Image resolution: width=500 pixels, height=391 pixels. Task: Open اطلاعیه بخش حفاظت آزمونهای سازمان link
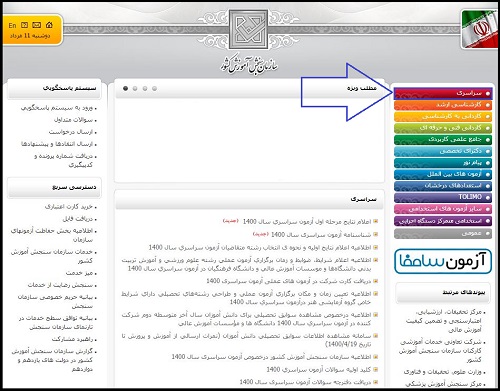[x=52, y=235]
